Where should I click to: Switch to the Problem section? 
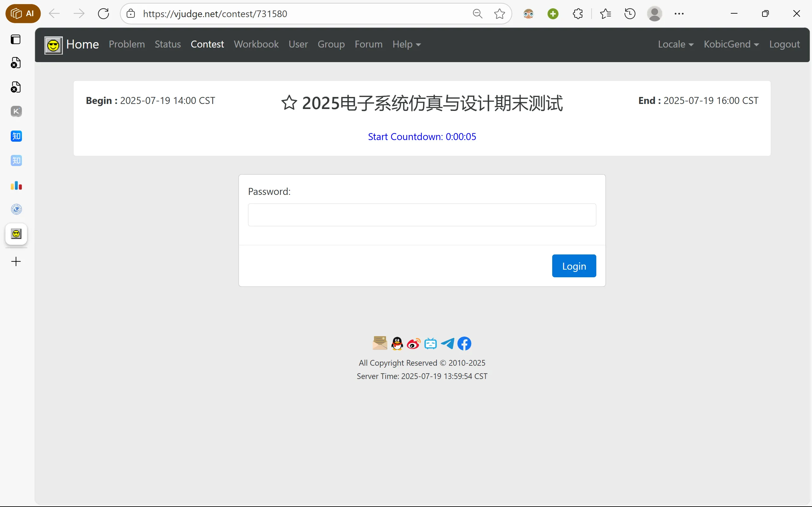(127, 44)
